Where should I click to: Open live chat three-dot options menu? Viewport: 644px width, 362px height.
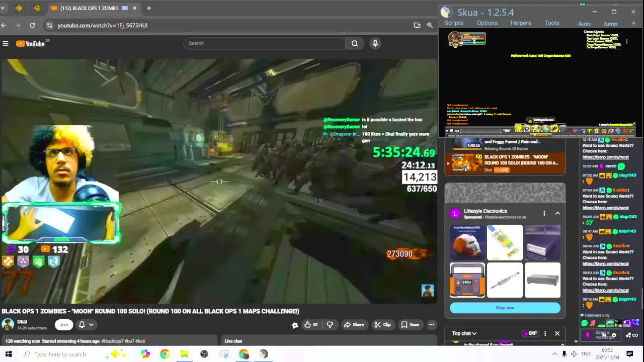click(545, 333)
